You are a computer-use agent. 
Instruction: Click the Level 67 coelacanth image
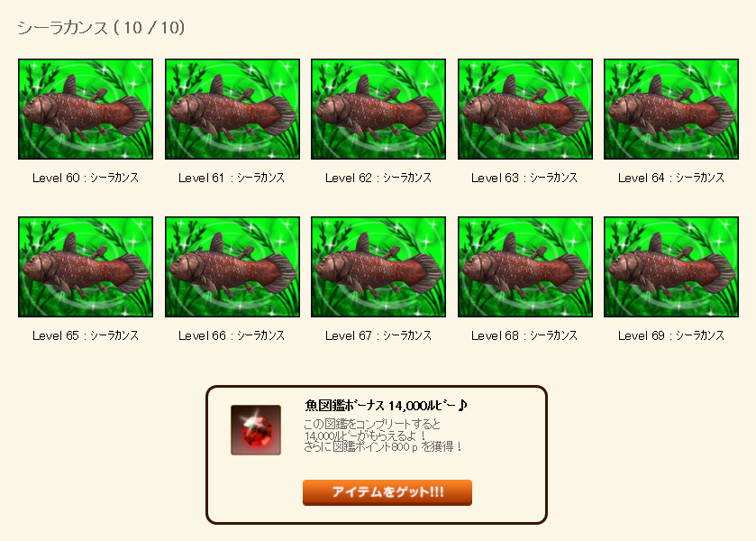pyautogui.click(x=378, y=267)
